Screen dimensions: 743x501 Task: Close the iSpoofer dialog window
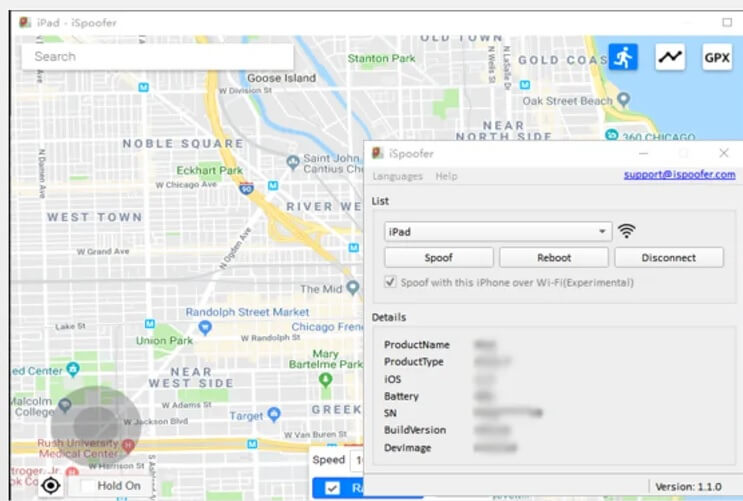[x=724, y=153]
